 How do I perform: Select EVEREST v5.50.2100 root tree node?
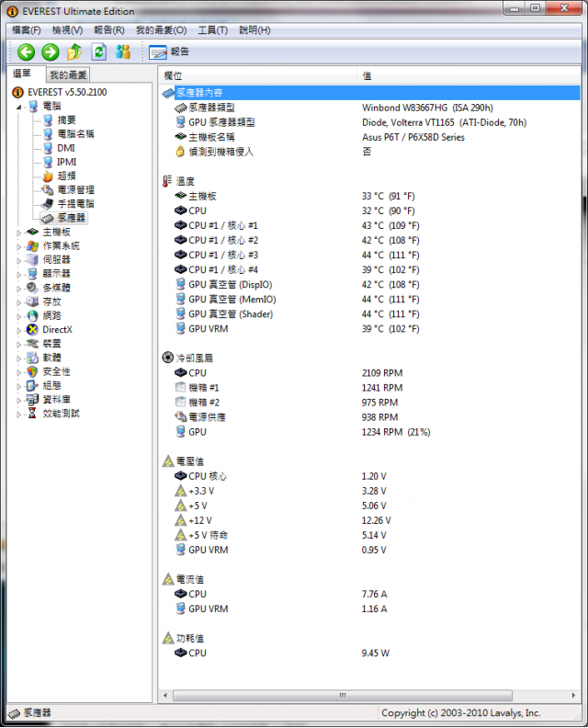(67, 93)
